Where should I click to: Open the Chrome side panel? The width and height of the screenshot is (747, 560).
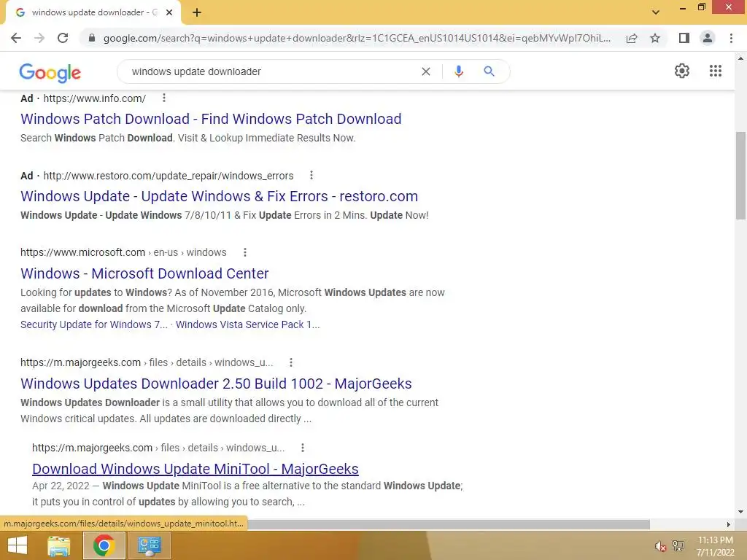684,38
